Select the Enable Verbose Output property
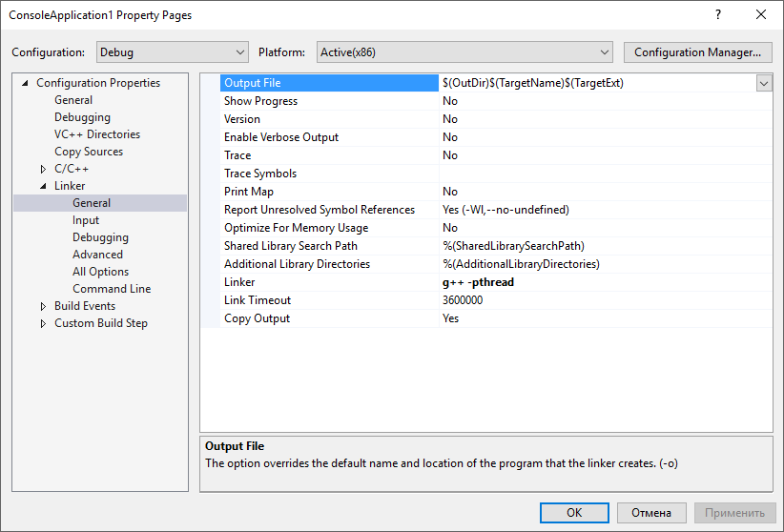This screenshot has height=532, width=784. coord(329,137)
